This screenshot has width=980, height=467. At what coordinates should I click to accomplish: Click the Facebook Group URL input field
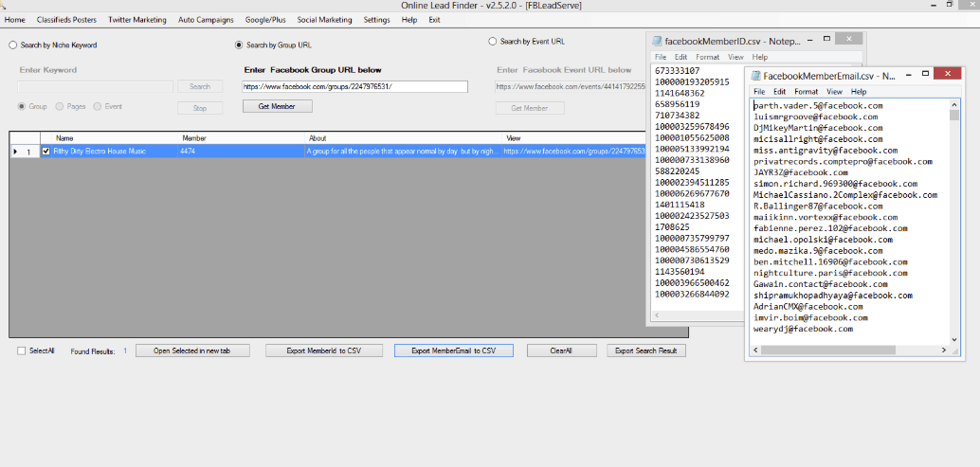[x=354, y=86]
